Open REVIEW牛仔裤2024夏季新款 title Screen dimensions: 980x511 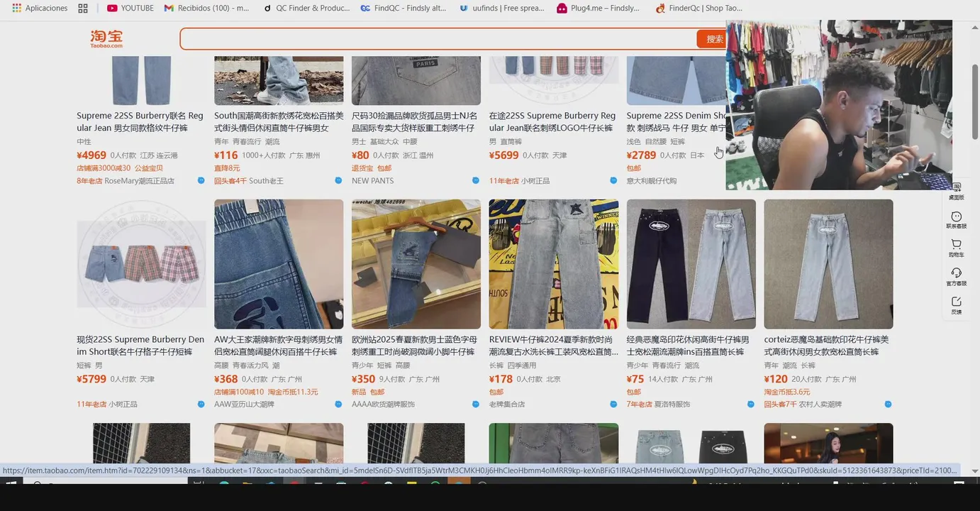click(x=554, y=346)
